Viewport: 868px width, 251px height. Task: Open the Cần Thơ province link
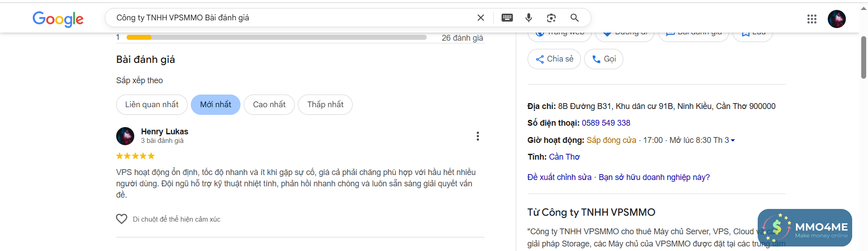click(564, 157)
